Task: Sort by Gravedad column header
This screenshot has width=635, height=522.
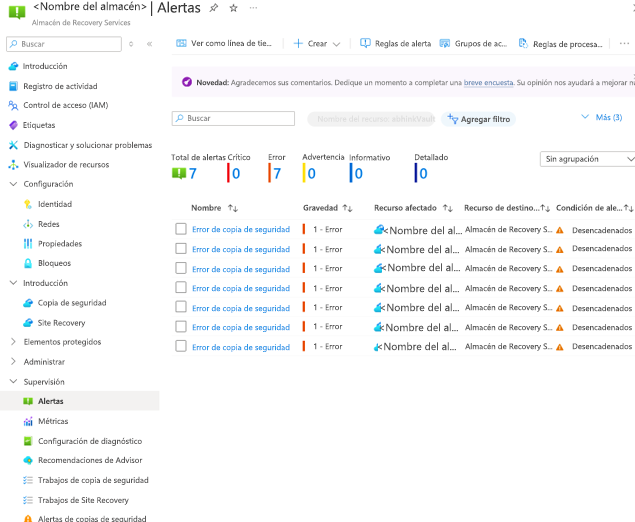Action: 328,208
